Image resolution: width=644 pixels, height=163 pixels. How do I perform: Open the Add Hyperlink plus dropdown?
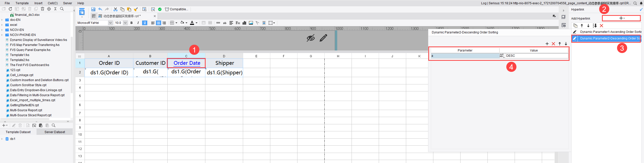point(621,18)
